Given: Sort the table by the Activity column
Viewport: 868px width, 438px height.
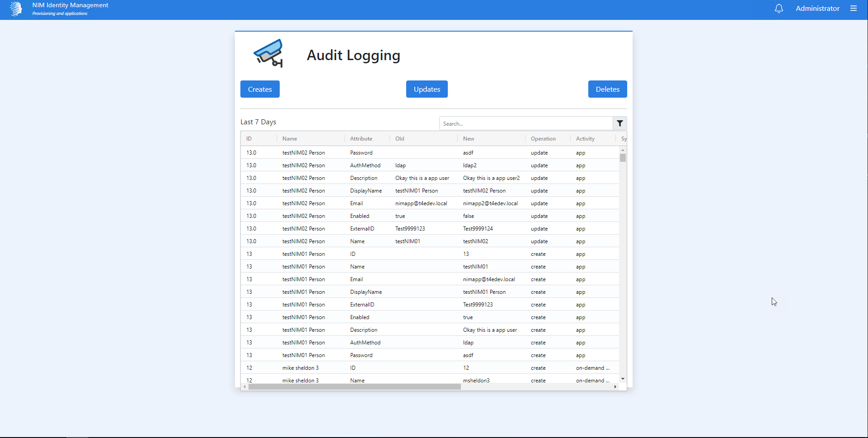Looking at the screenshot, I should click(585, 138).
